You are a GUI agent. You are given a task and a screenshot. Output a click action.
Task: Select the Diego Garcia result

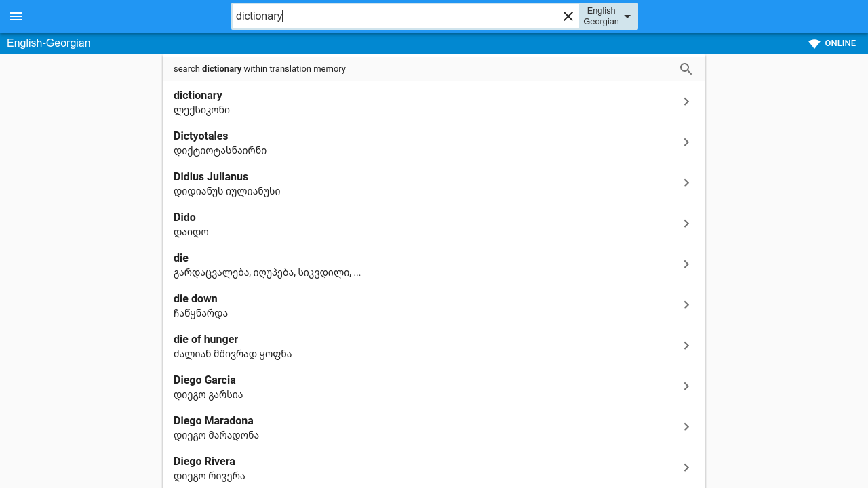click(x=205, y=380)
